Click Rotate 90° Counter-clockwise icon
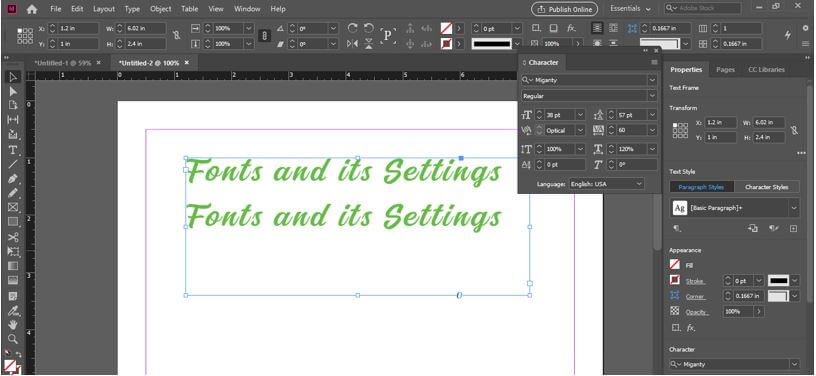This screenshot has width=816, height=376. click(x=368, y=28)
